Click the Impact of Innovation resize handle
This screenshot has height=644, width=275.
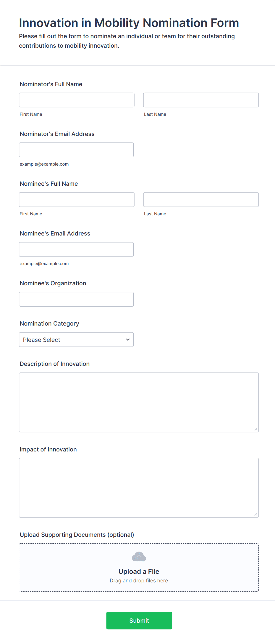tap(255, 514)
